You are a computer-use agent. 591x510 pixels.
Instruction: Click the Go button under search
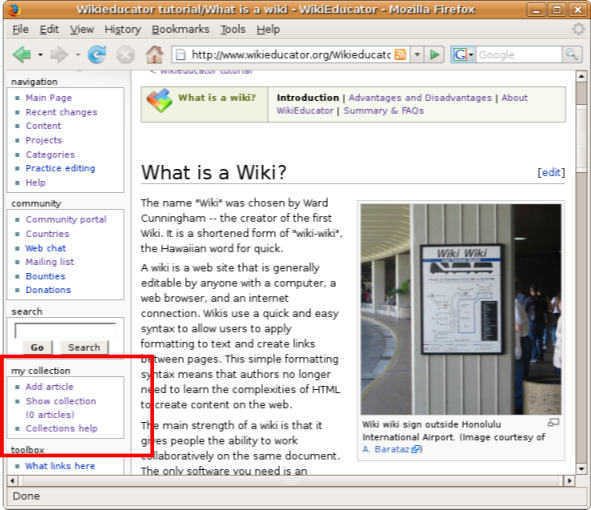pos(37,348)
